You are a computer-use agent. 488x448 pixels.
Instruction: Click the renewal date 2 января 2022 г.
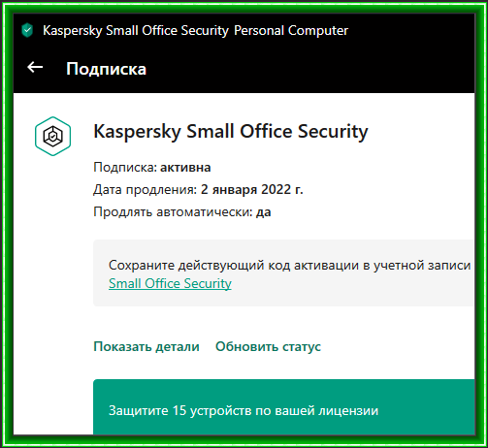click(252, 189)
